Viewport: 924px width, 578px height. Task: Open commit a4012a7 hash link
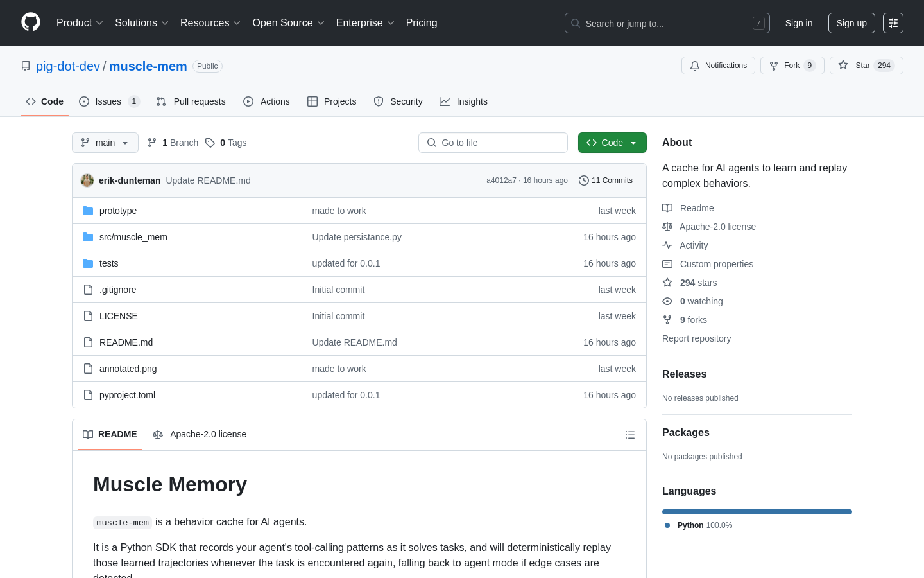(x=501, y=180)
